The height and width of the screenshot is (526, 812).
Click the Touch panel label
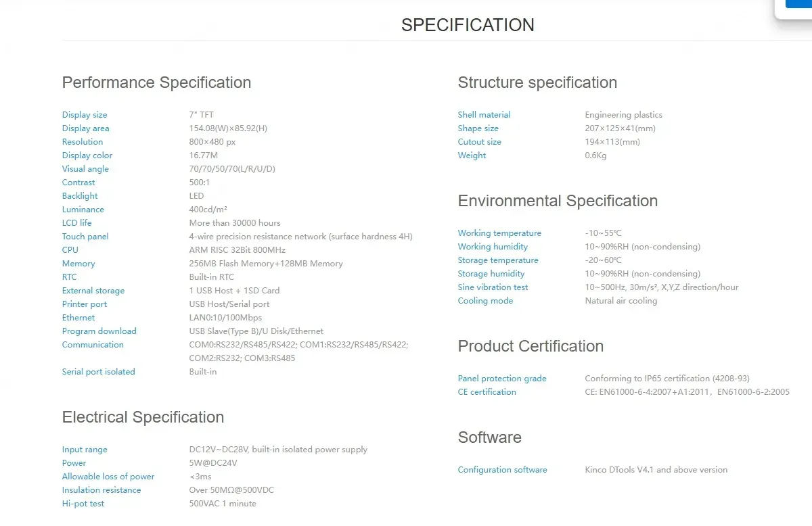[85, 237]
